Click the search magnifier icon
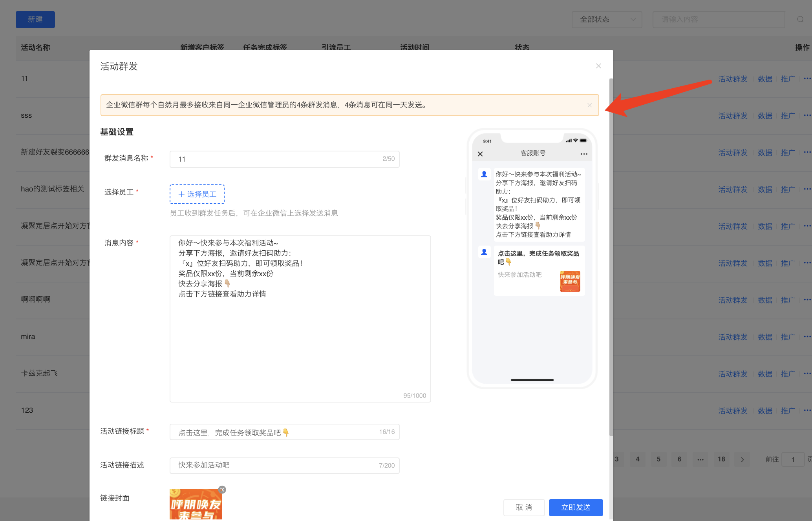The image size is (812, 521). tap(800, 19)
